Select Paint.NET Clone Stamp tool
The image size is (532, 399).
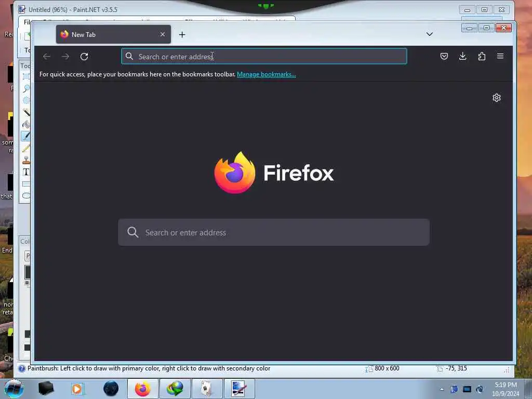(26, 160)
